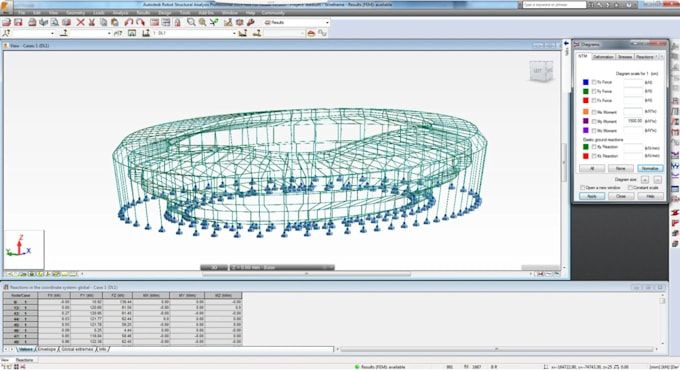
Task: Open the File menu
Action: pyautogui.click(x=21, y=13)
